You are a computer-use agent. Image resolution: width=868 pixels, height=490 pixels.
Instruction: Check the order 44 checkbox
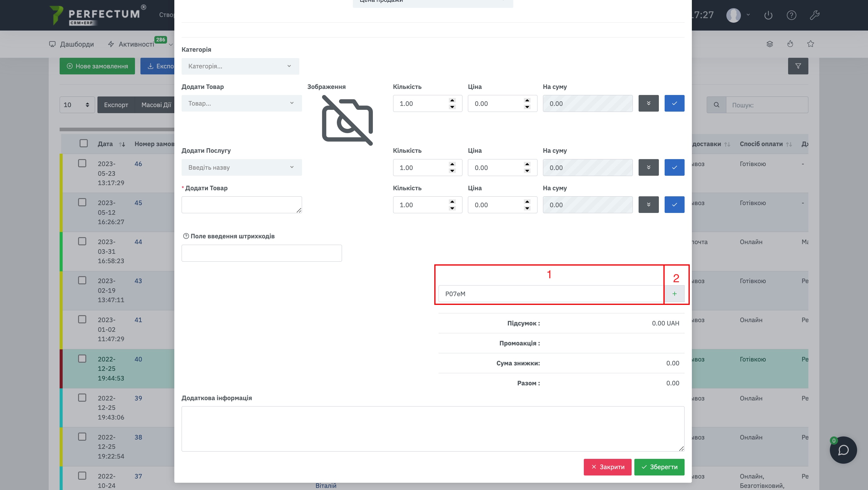click(82, 241)
